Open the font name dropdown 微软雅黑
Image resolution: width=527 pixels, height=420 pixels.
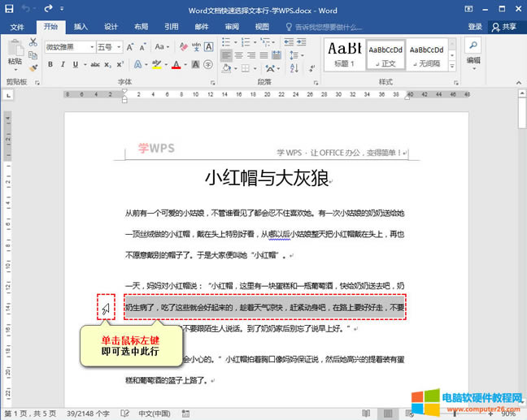click(68, 47)
